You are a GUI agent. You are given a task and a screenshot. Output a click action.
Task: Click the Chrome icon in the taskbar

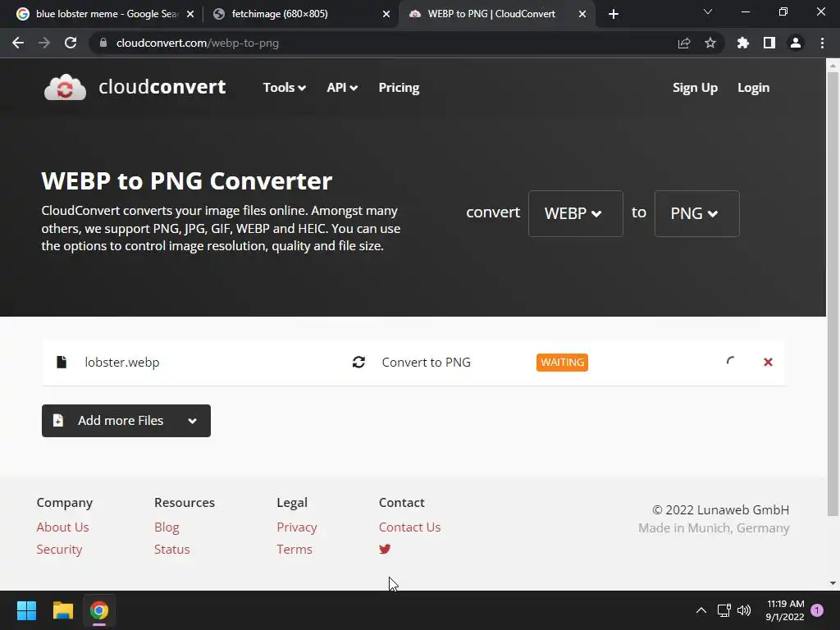coord(99,610)
